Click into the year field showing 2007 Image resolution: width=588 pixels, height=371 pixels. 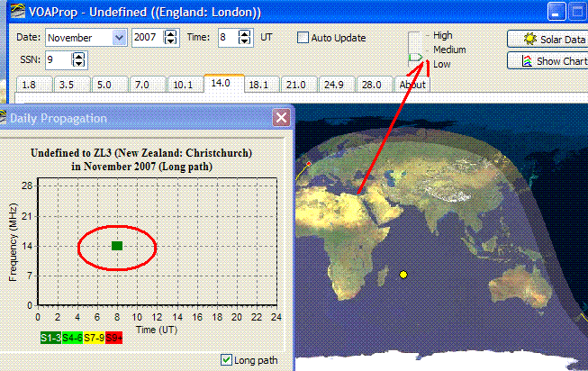pos(148,38)
